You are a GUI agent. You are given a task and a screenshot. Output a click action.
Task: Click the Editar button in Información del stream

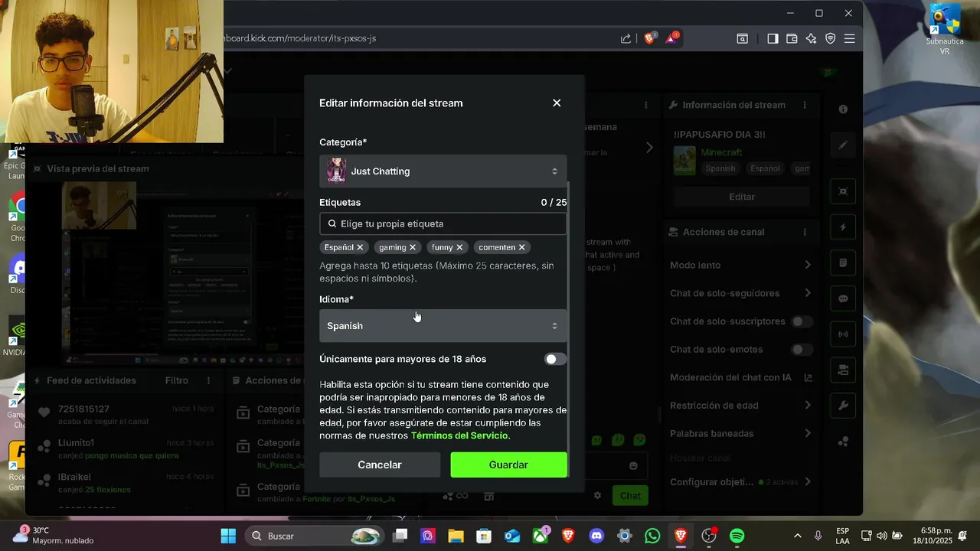coord(741,197)
